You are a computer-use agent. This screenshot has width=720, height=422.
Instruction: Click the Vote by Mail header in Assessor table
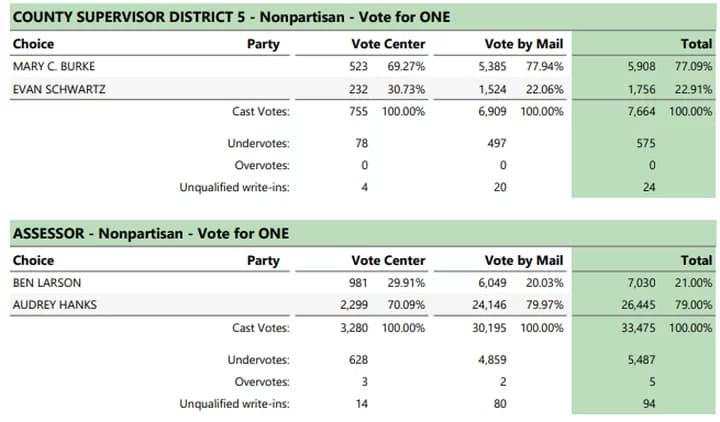coord(523,260)
